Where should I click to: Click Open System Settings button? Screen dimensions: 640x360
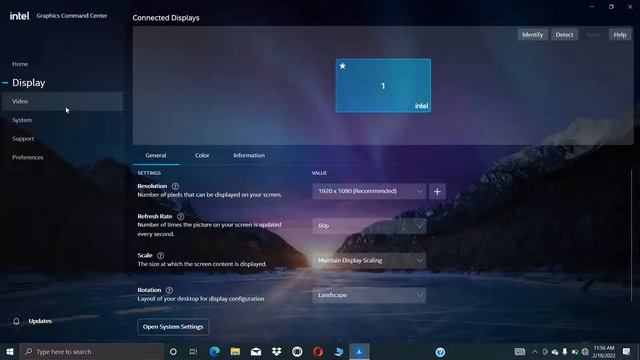pos(173,327)
